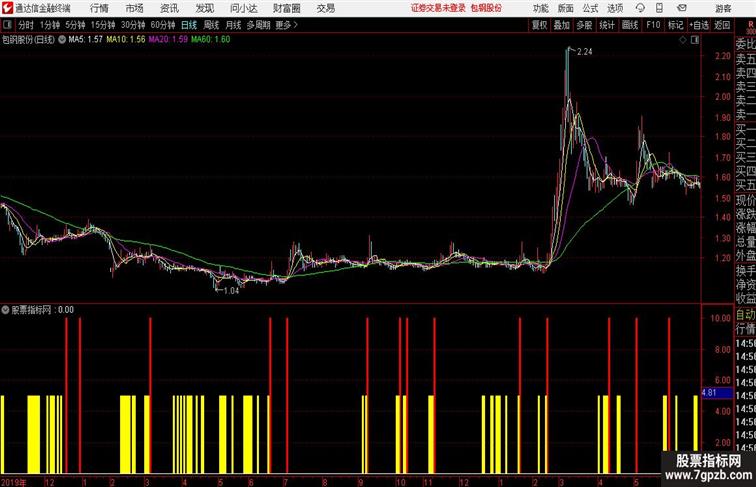Click the 证券交易未登录 login notice
This screenshot has width=756, height=487.
pyautogui.click(x=438, y=8)
